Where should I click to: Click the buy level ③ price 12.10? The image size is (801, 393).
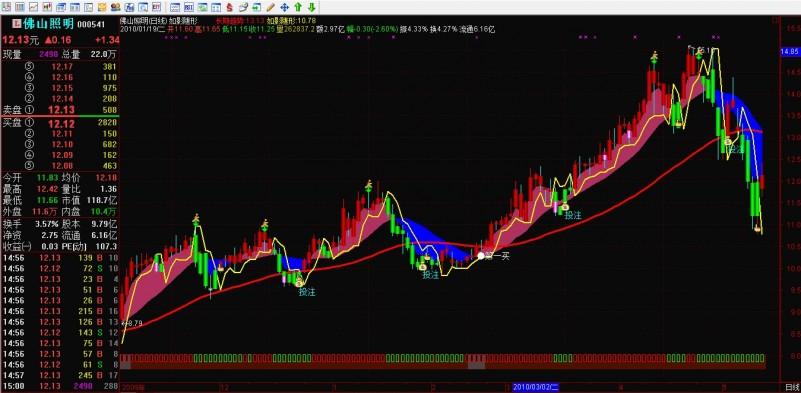[62, 145]
